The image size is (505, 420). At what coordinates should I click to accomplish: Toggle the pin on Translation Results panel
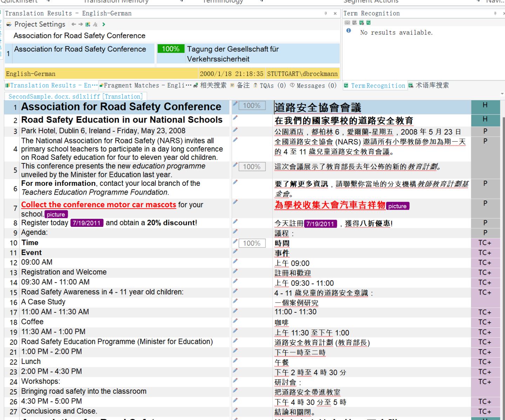click(326, 13)
